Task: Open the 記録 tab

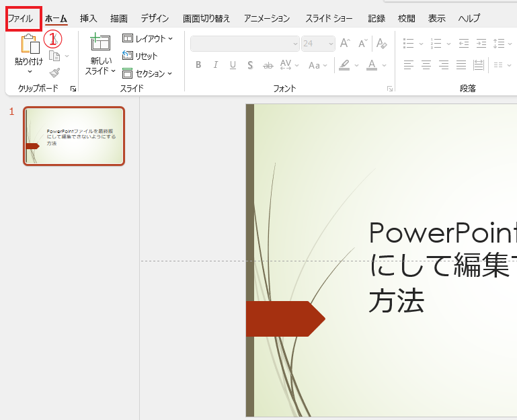Action: 376,18
